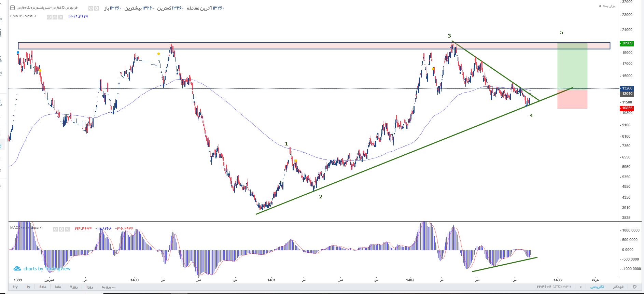This screenshot has height=294, width=644.
Task: Select the wave label 5 text
Action: point(561,32)
